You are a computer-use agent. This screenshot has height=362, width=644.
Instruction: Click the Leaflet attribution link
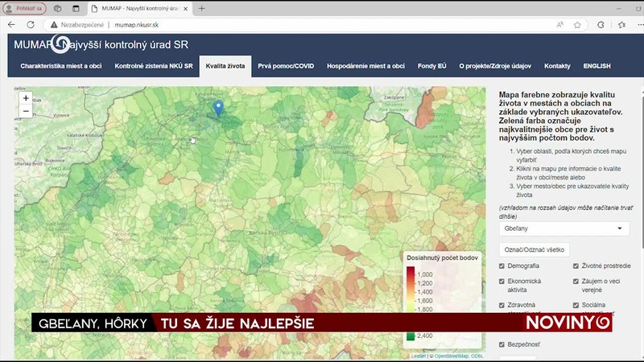click(x=418, y=356)
